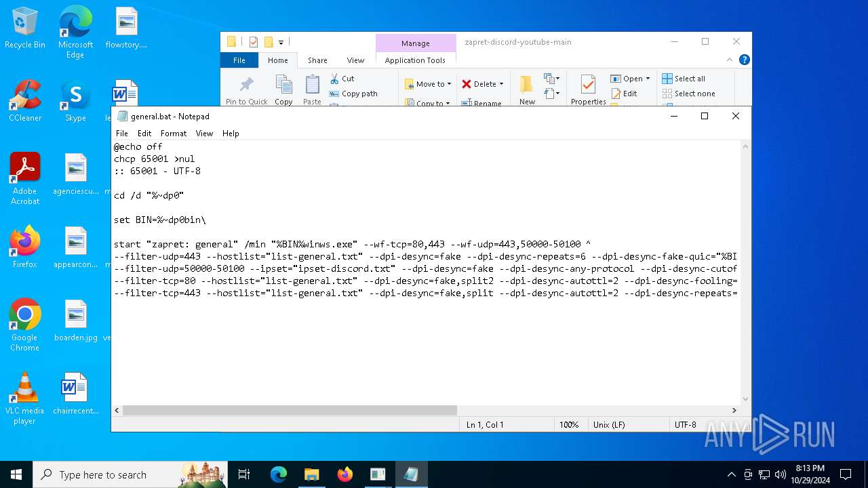Open the File tab in Explorer

point(239,60)
